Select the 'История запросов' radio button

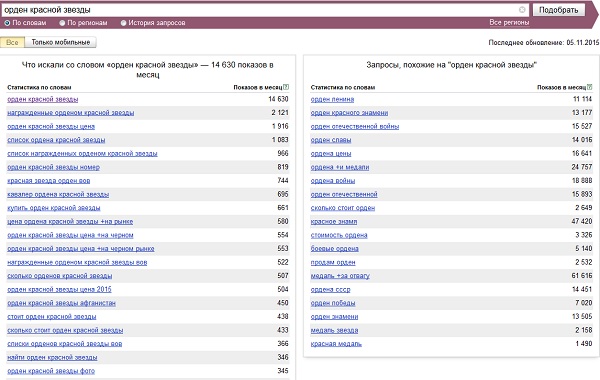(x=123, y=23)
